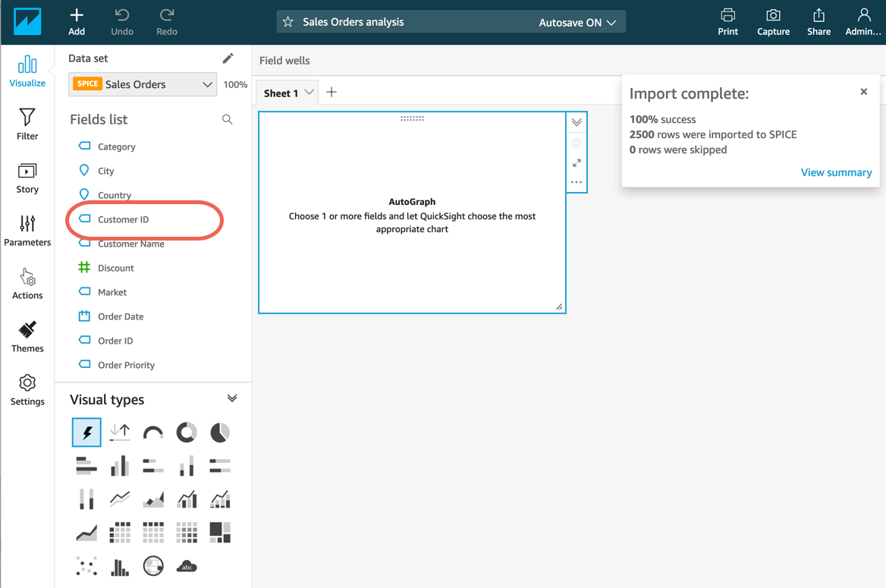The width and height of the screenshot is (886, 588).
Task: Click the pencil icon to edit data set
Action: (x=228, y=58)
